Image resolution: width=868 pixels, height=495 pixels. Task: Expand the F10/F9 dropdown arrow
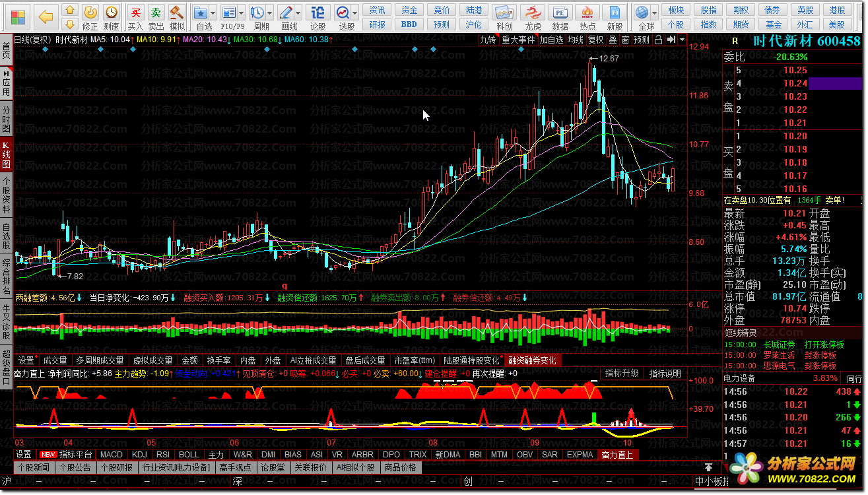pos(242,13)
